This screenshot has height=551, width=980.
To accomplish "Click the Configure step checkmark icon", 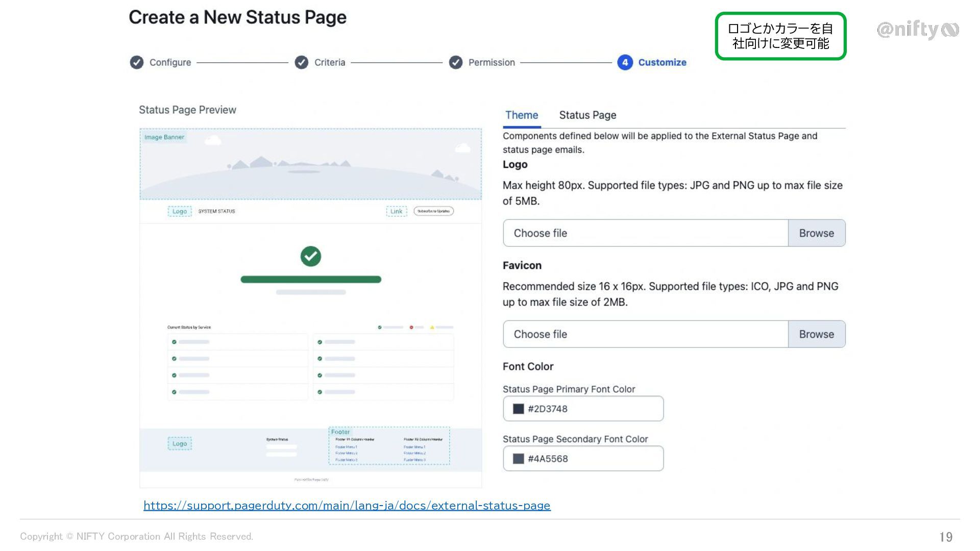I will 136,62.
